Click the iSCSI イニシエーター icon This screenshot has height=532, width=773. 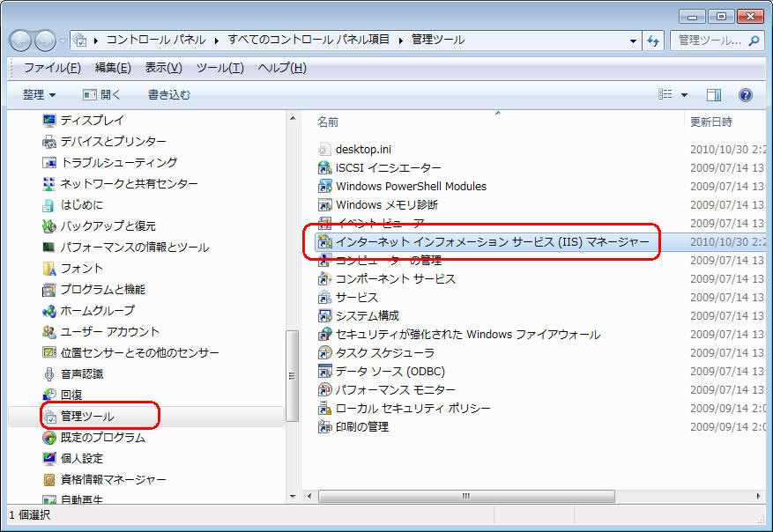324,168
